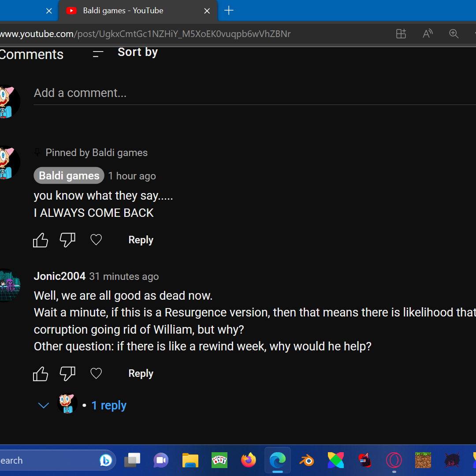Open the browser apps/collections icon in address bar
Viewport: 476px width, 476px height.
[x=401, y=33]
